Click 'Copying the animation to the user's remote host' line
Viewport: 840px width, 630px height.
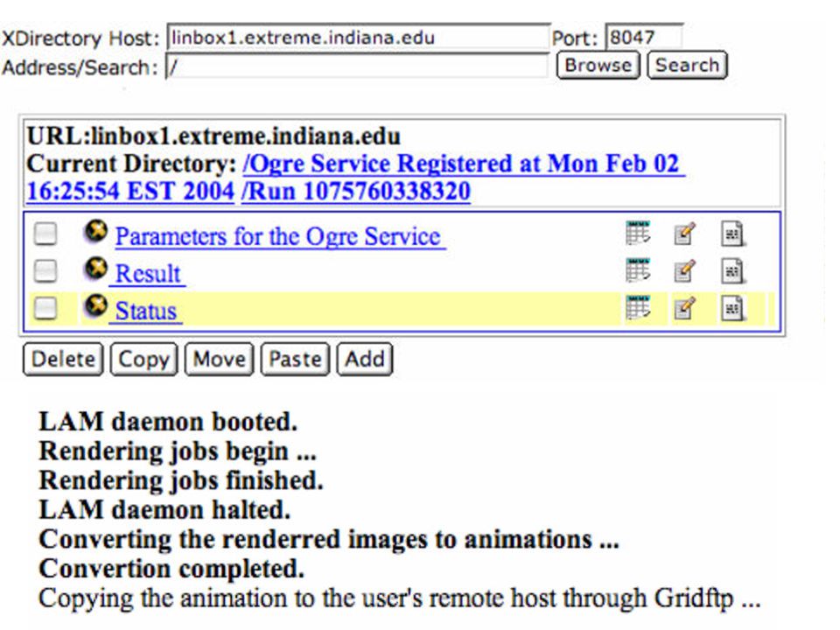click(x=400, y=598)
